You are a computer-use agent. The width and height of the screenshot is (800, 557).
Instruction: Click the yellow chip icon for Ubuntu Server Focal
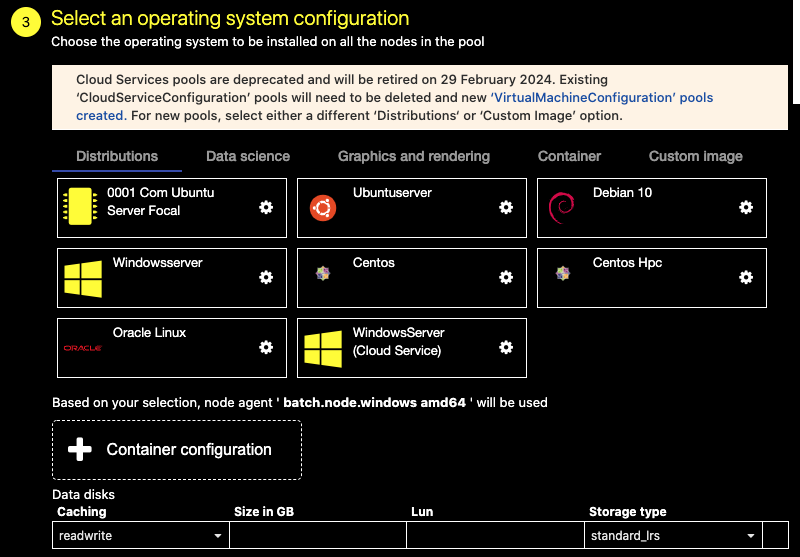80,207
